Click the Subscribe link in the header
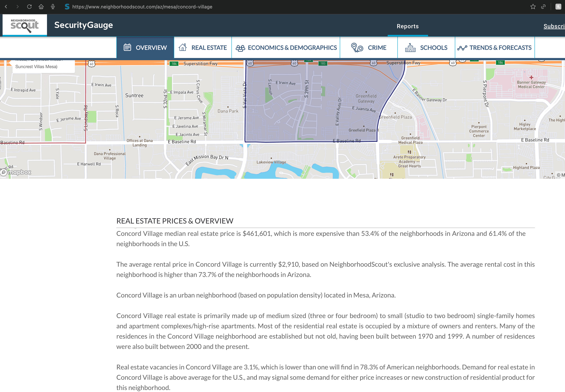Viewport: 565px width, 392px height. pyautogui.click(x=554, y=26)
